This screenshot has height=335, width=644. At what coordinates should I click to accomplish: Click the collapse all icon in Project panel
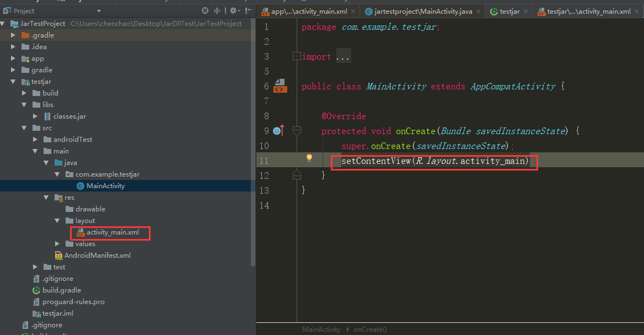[217, 10]
